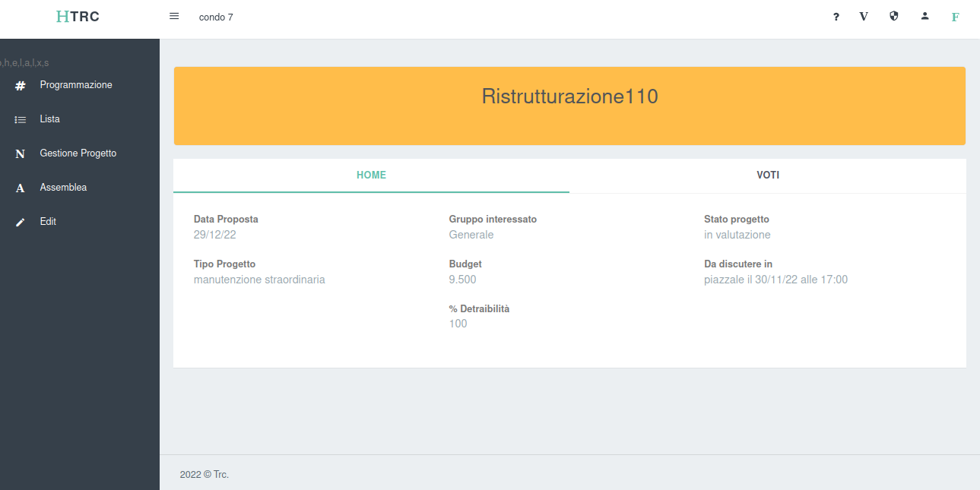Select the teal F icon top right
The width and height of the screenshot is (980, 490).
(x=955, y=16)
